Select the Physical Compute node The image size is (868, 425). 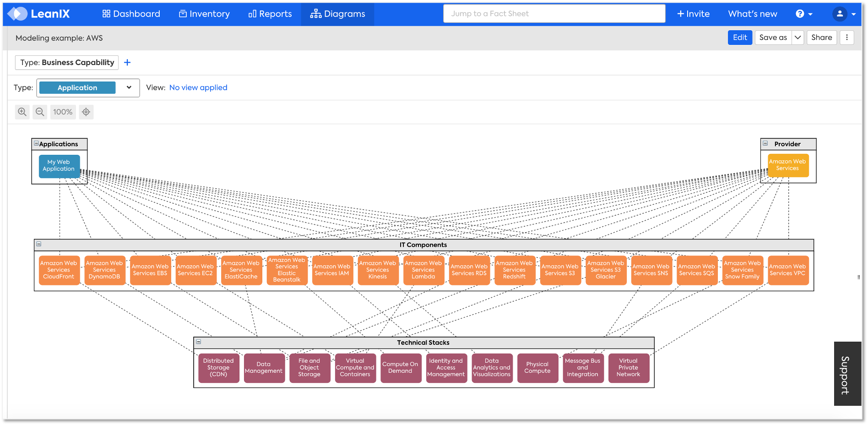pyautogui.click(x=538, y=368)
